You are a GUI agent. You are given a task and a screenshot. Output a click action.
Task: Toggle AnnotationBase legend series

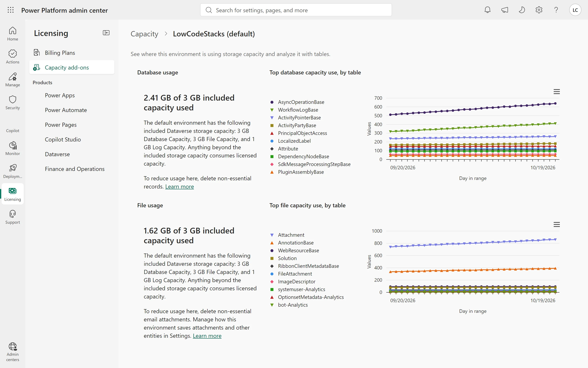pos(292,243)
